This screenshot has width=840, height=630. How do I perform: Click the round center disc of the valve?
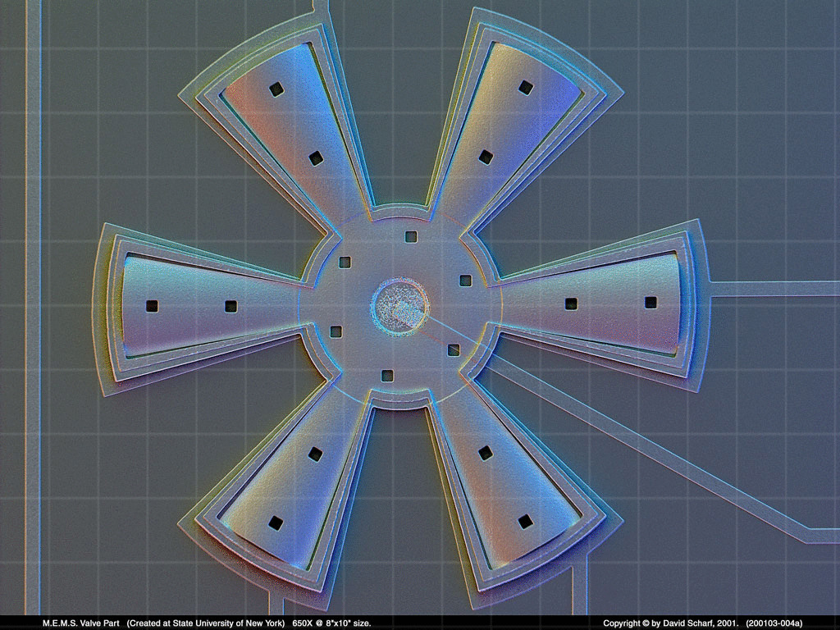click(x=400, y=307)
